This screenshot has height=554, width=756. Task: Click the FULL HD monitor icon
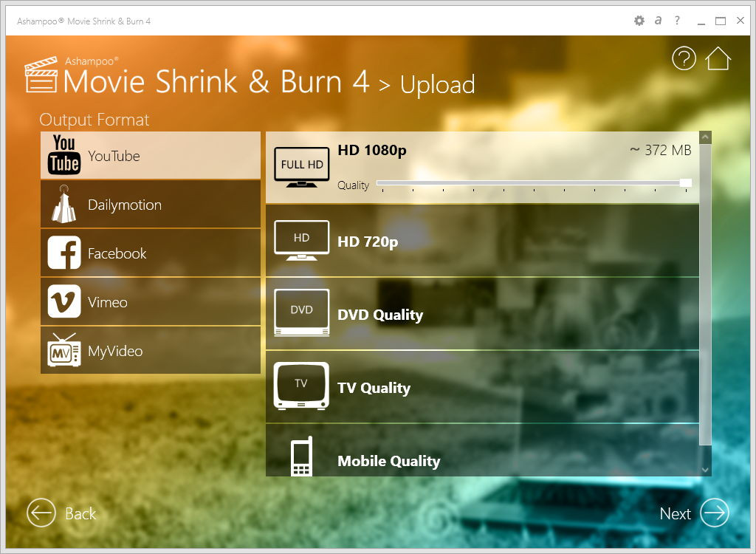pyautogui.click(x=301, y=167)
